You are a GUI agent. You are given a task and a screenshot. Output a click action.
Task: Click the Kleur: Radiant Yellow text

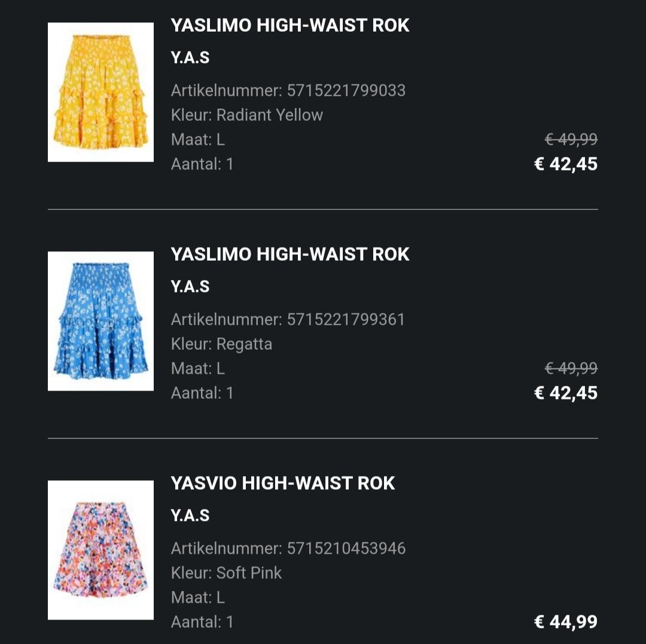click(247, 115)
